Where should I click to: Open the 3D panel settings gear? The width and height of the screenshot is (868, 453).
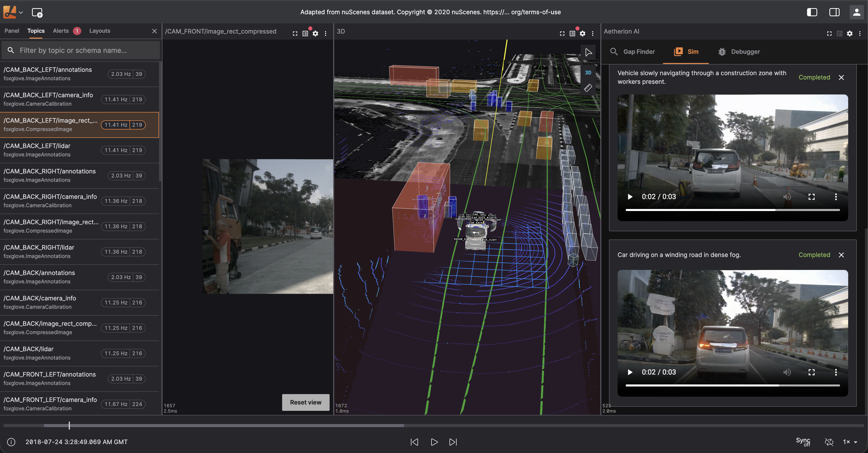pos(582,33)
